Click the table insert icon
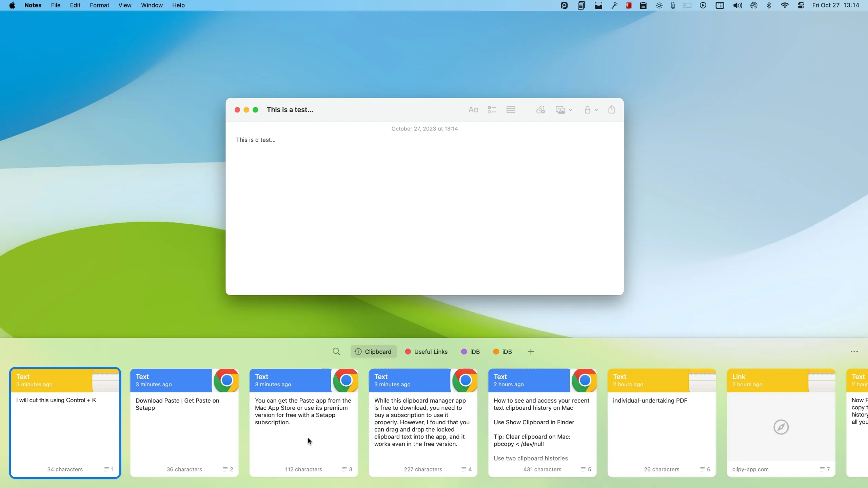The image size is (868, 488). point(512,110)
